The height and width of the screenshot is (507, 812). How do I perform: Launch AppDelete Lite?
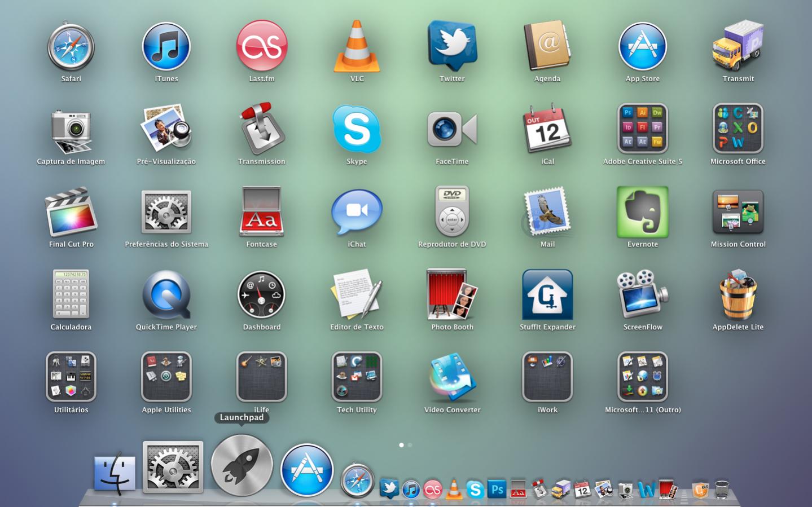click(x=738, y=294)
